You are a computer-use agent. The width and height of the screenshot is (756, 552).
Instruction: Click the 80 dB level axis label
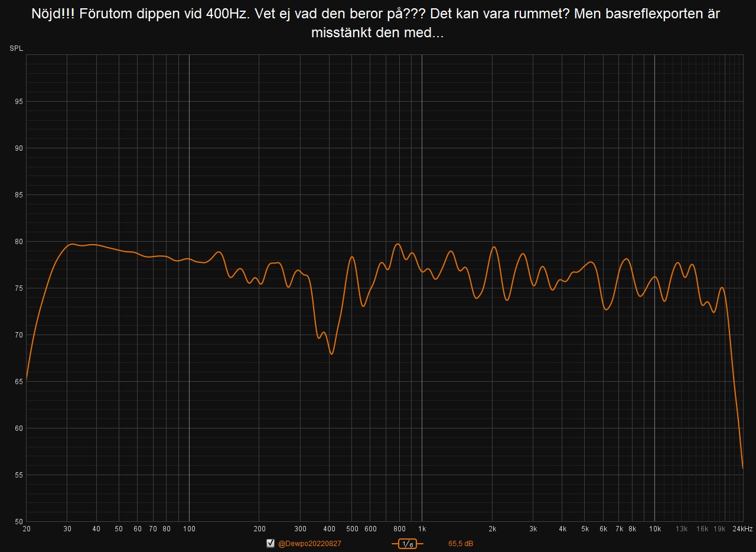18,242
